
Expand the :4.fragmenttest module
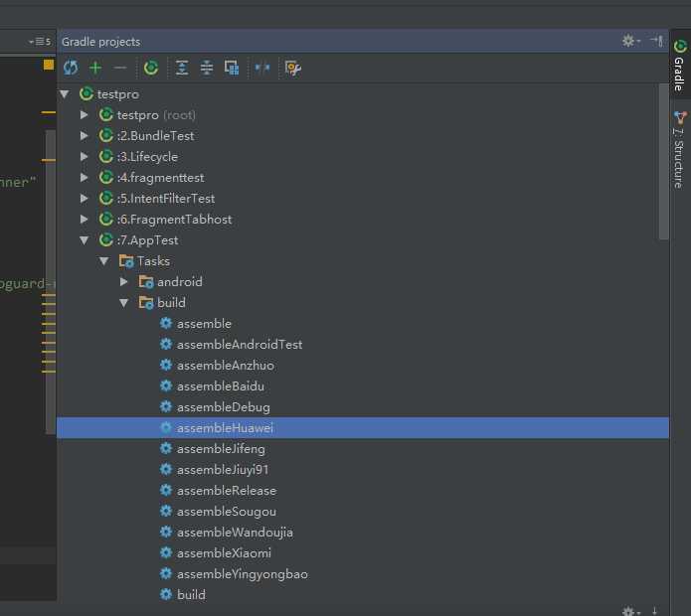point(84,178)
